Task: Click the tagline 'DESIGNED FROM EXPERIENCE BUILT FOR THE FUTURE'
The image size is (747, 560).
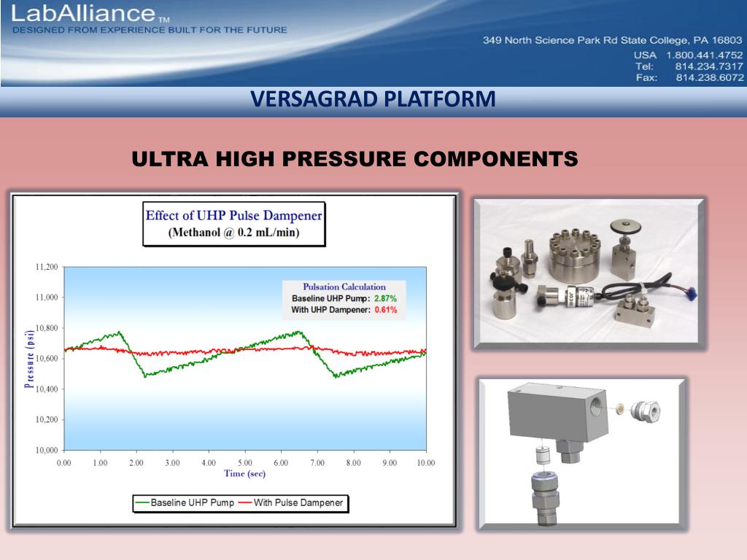Action: 150,30
